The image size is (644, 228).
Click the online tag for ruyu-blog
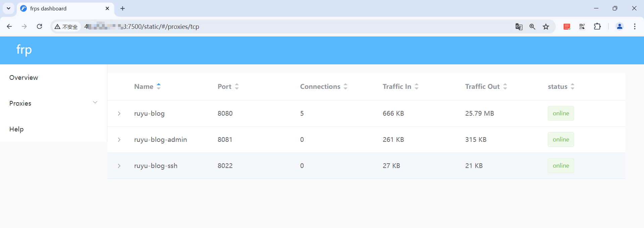click(561, 113)
